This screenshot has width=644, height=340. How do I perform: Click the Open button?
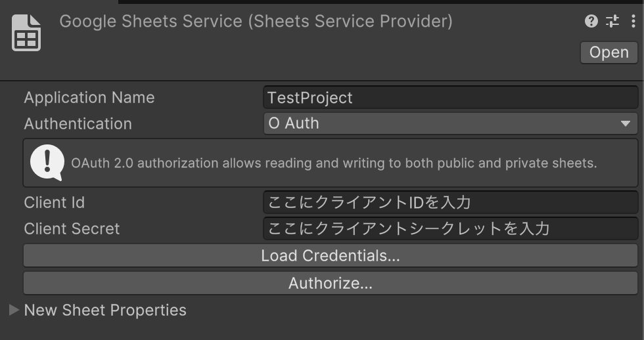point(609,53)
